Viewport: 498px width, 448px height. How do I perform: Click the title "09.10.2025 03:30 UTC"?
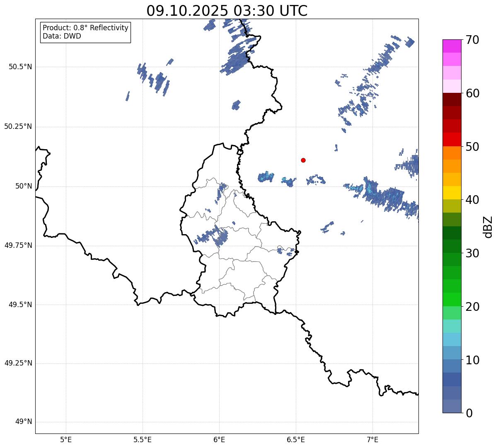[227, 11]
